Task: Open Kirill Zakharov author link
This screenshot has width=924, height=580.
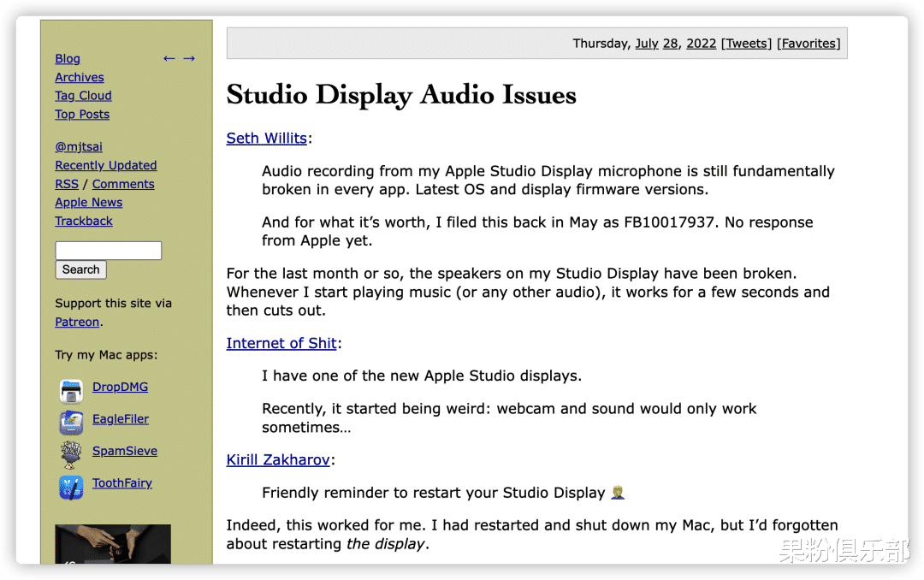Action: click(x=278, y=459)
